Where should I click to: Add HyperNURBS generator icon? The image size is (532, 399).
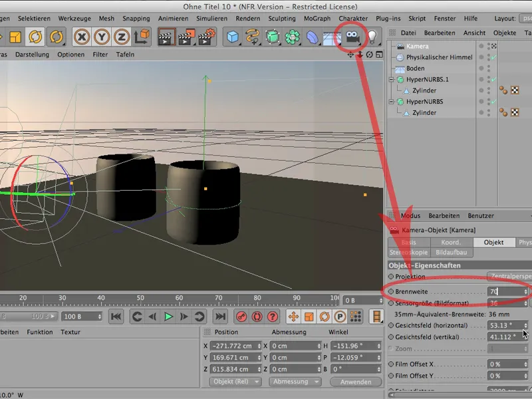273,37
